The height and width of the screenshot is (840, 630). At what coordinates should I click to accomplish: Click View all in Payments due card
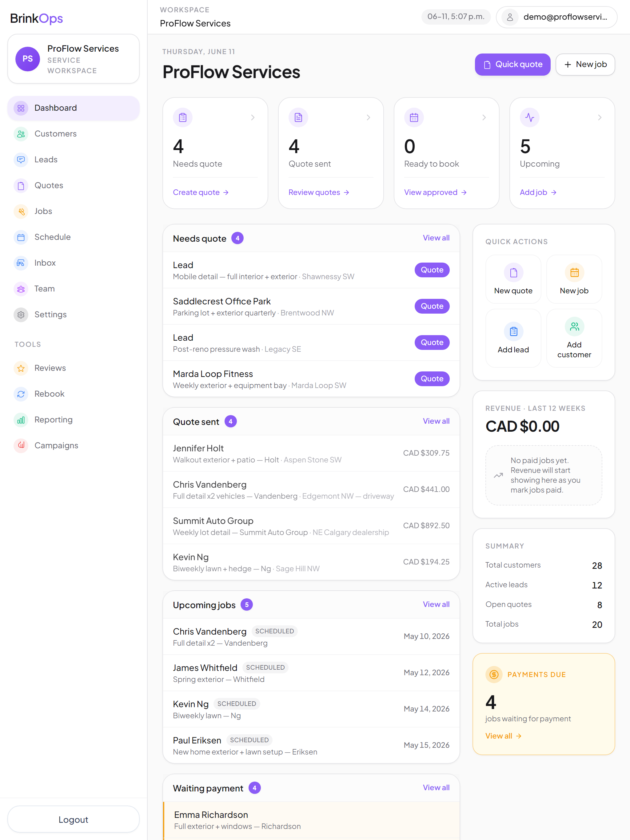coord(503,736)
